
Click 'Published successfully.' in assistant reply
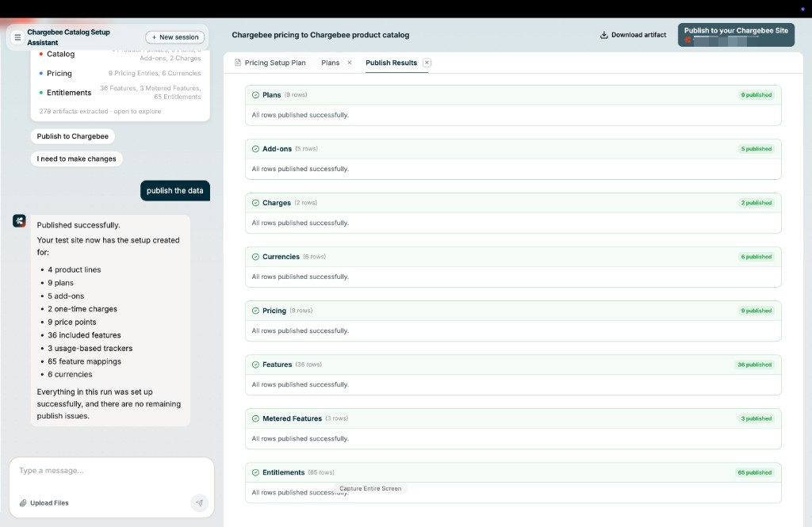pyautogui.click(x=79, y=225)
